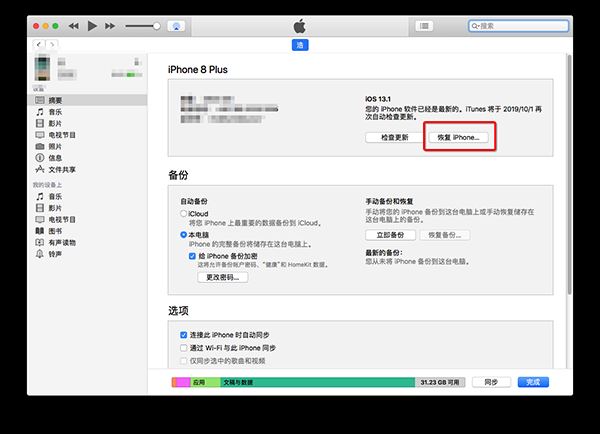Open 铃声 in the sidebar
Viewport: 600px width, 434px height.
tap(55, 253)
